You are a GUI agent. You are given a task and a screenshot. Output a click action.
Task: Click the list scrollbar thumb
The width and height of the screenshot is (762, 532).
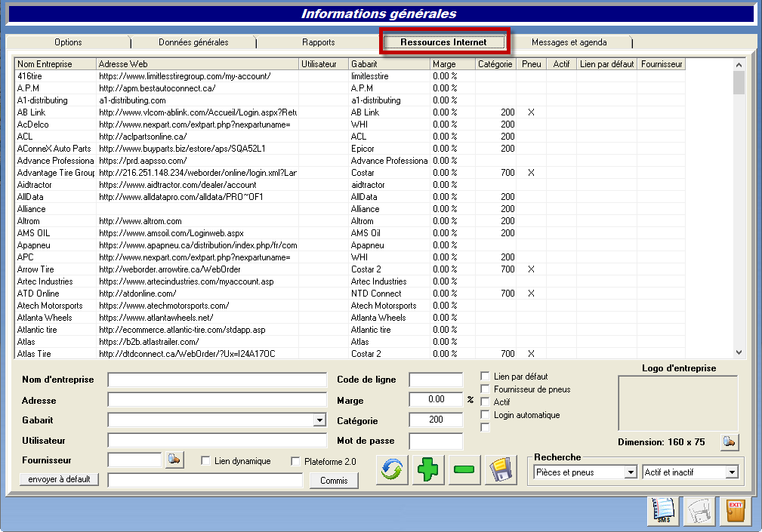739,83
